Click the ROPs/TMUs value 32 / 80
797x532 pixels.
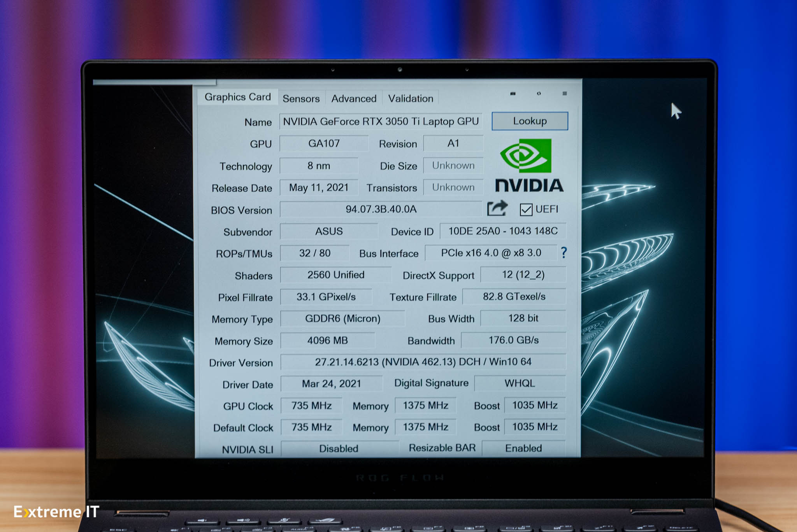click(x=314, y=253)
